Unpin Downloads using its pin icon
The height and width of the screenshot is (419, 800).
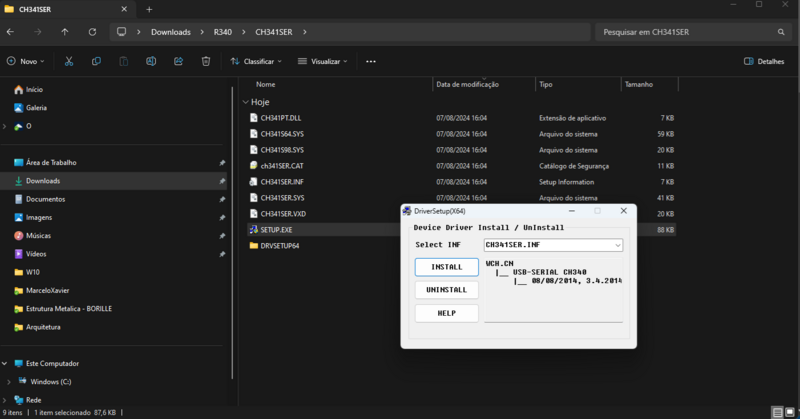click(x=222, y=181)
